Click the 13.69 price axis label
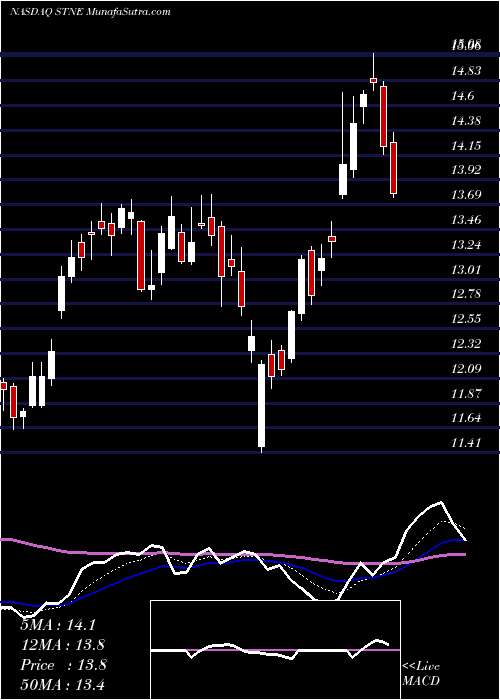Screen dimensions: 500x700 (466, 195)
